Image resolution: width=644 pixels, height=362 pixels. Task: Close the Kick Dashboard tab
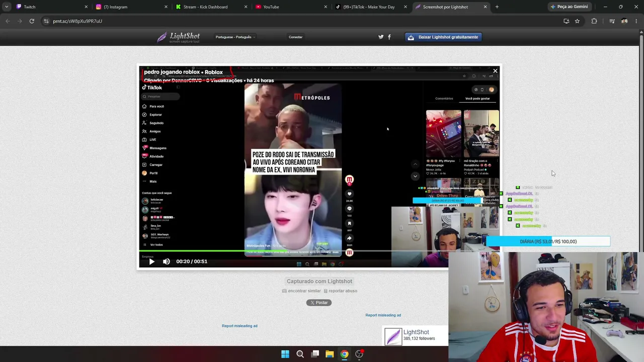coord(246,7)
